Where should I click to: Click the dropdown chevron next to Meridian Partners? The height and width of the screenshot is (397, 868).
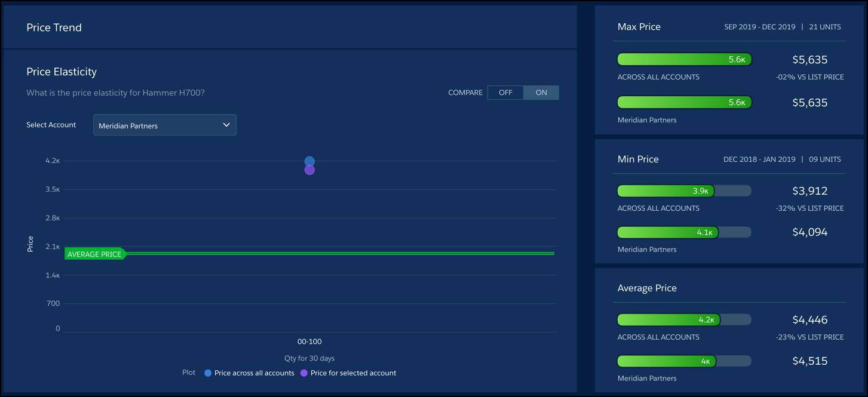point(226,125)
